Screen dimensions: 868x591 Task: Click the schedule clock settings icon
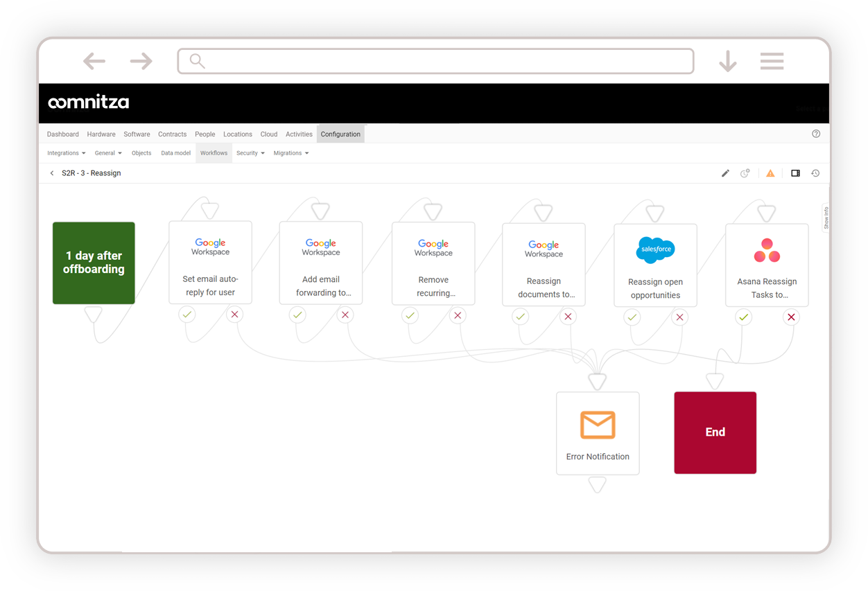(x=745, y=173)
